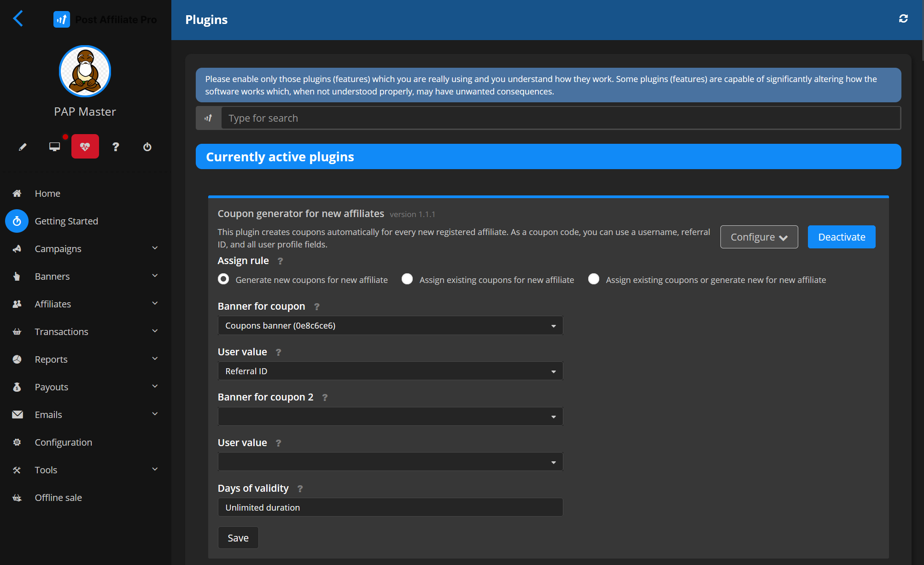This screenshot has height=565, width=924.
Task: Open the Banner for coupon dropdown
Action: click(390, 326)
